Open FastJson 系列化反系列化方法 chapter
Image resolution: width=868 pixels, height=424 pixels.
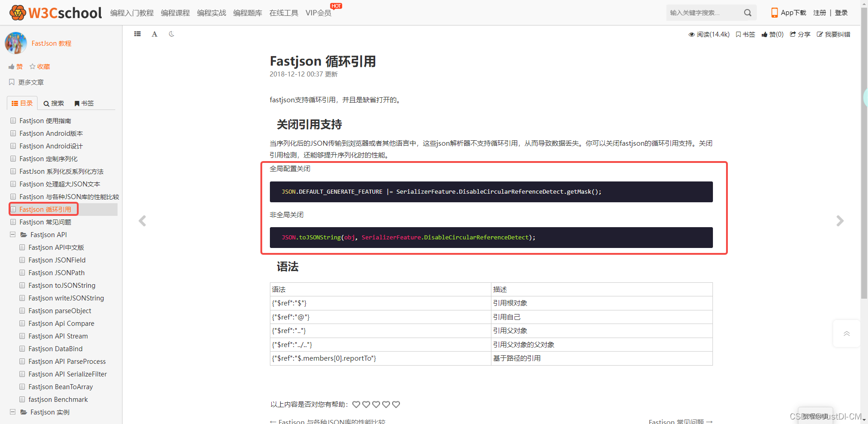[x=61, y=172]
